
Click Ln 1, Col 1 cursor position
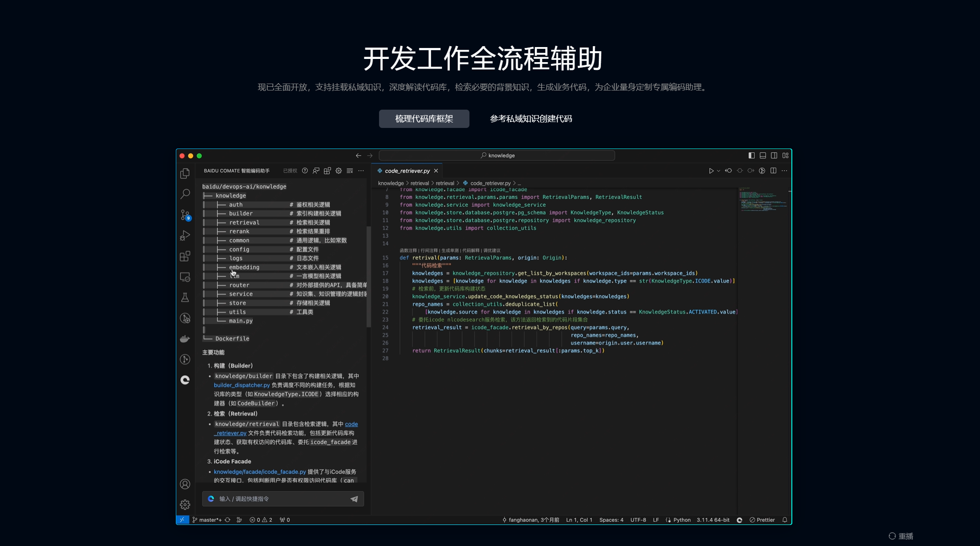579,520
